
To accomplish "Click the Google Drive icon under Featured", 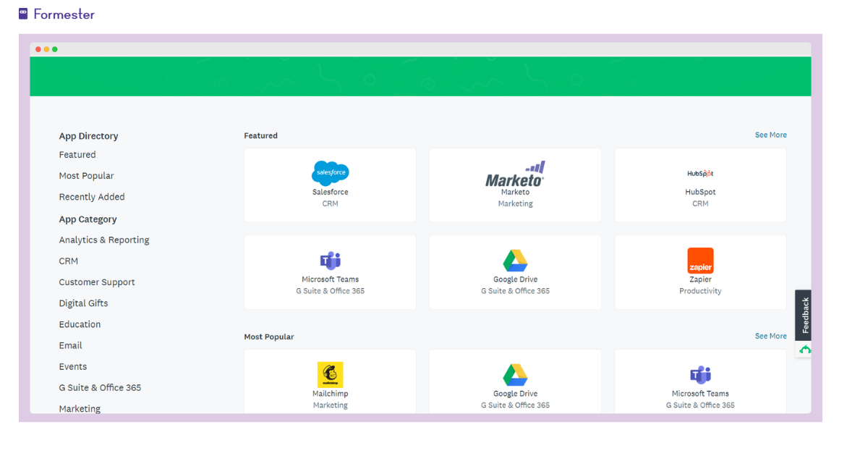I will (x=515, y=260).
